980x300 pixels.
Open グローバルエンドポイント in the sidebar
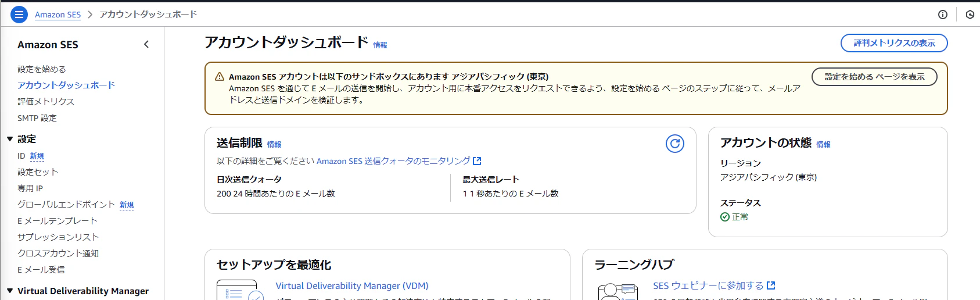(66, 205)
